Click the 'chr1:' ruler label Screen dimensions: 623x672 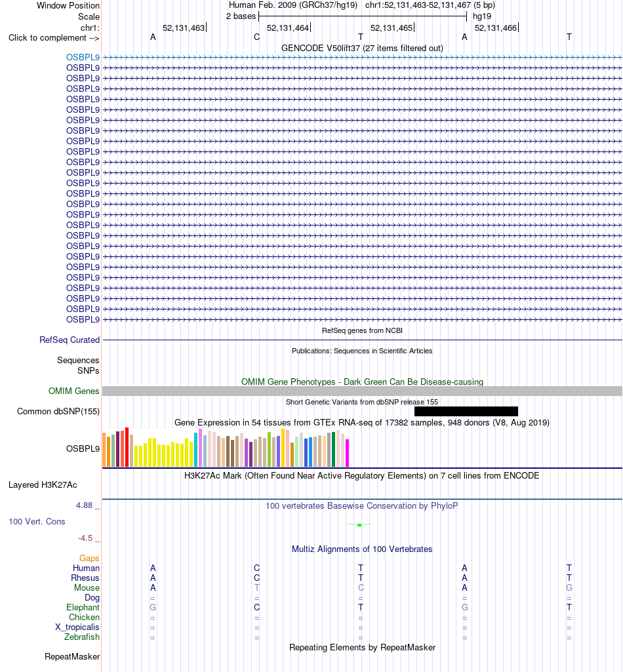tap(90, 28)
